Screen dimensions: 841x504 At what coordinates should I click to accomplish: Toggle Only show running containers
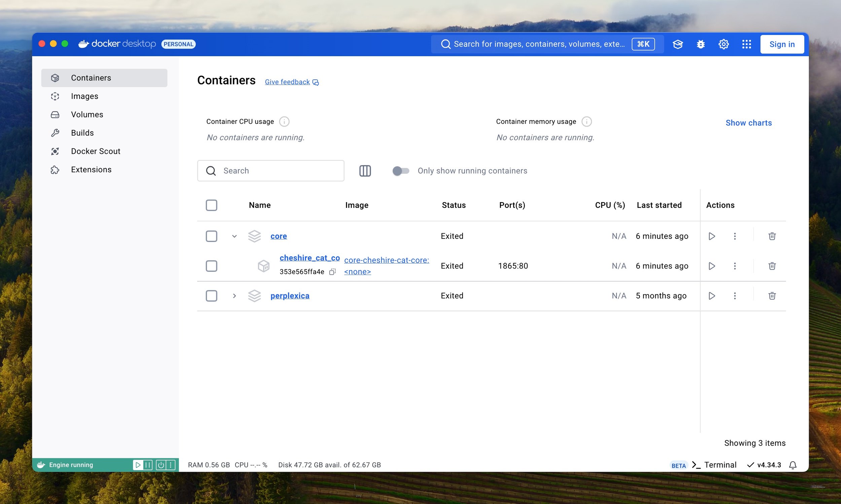[x=401, y=171]
